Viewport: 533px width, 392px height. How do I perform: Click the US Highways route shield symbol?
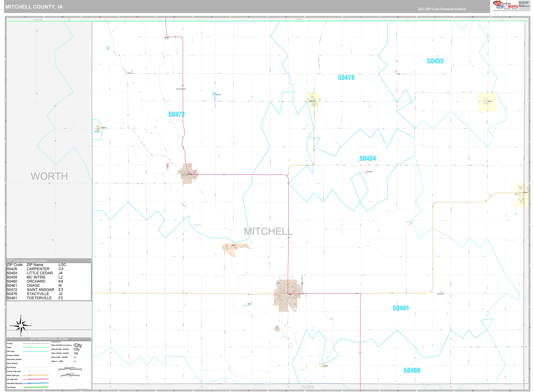coord(30,379)
